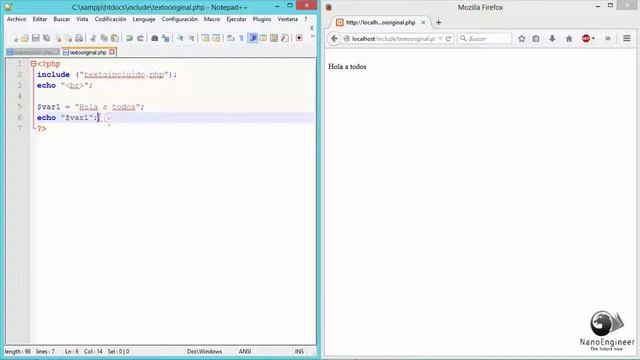Open the Ejecutar menu

click(x=236, y=19)
